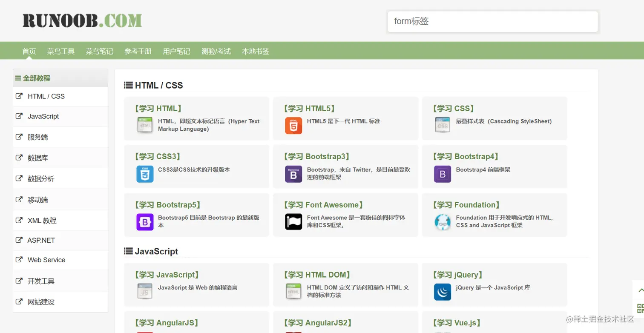Open the 【学习 Foundation】 tutorial link
This screenshot has width=644, height=333.
click(x=466, y=205)
